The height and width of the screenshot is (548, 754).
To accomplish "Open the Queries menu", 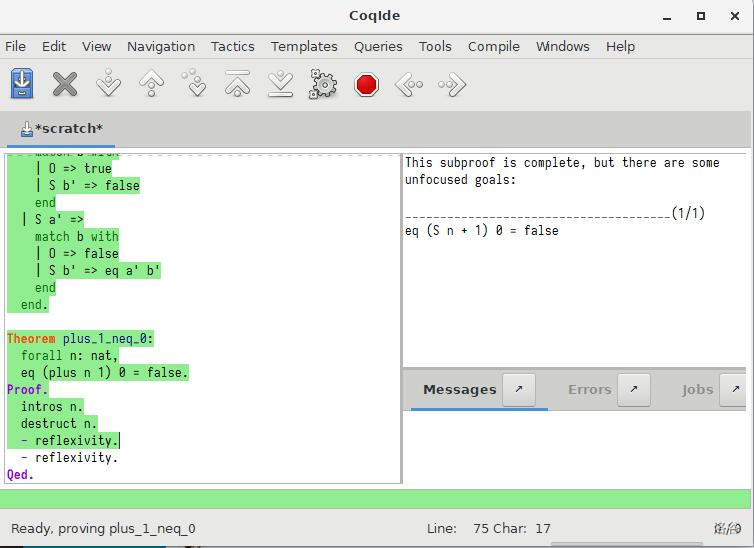I will [x=378, y=46].
